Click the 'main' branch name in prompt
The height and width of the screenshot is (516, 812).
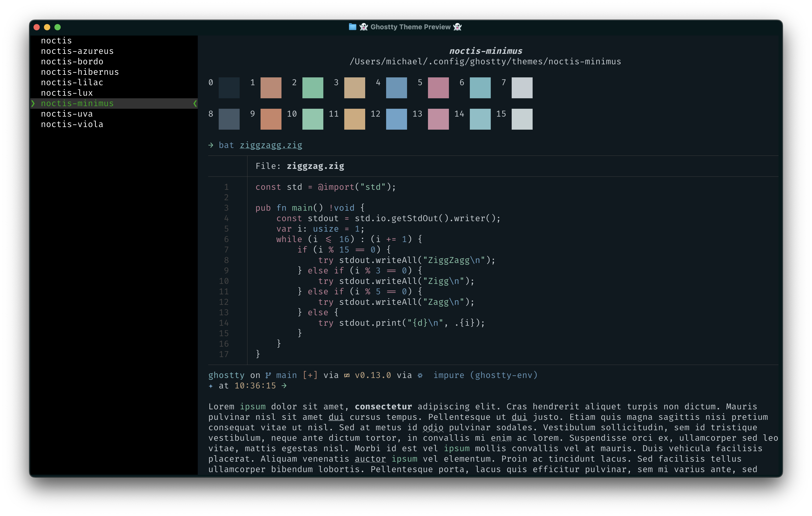[x=286, y=375]
